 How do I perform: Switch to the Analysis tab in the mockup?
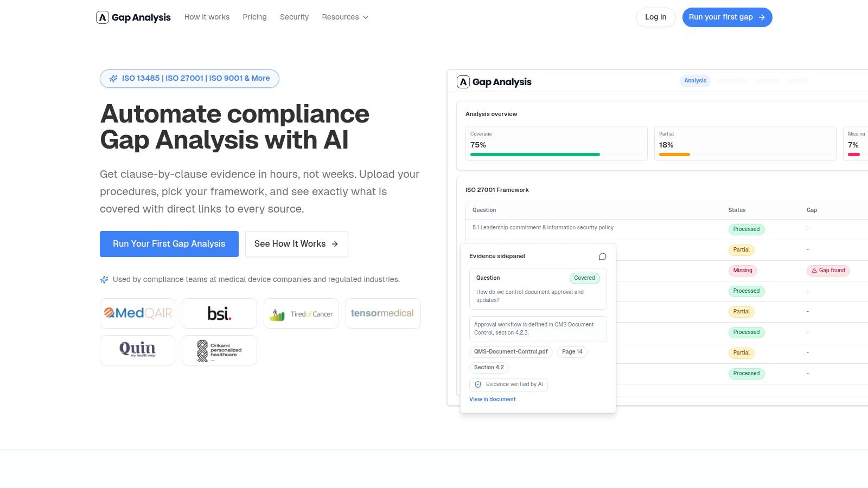[x=695, y=80]
